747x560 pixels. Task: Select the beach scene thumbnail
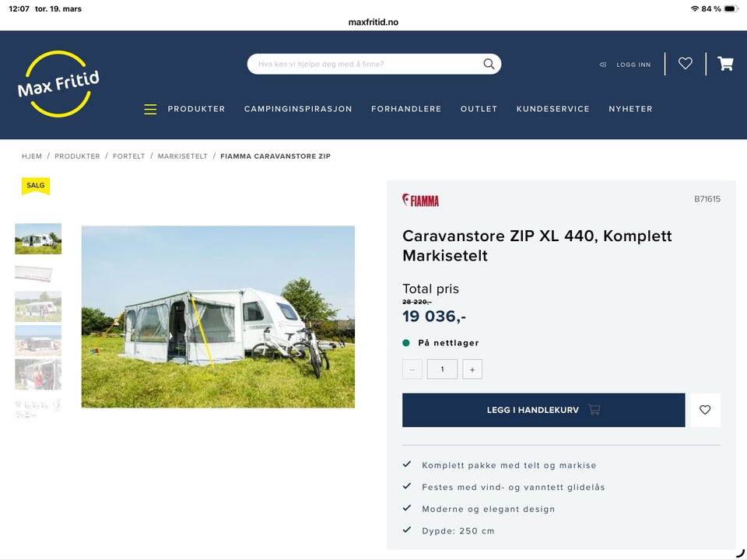pyautogui.click(x=38, y=341)
